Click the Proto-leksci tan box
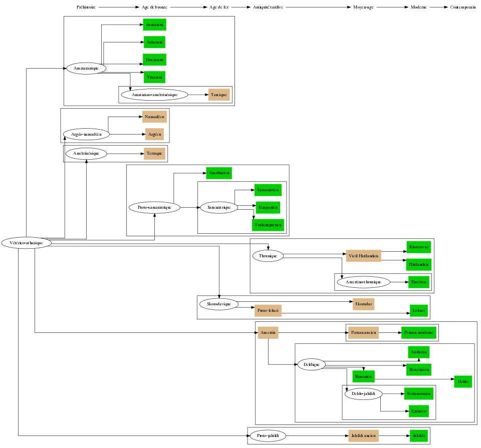This screenshot has width=481, height=448. [x=268, y=311]
